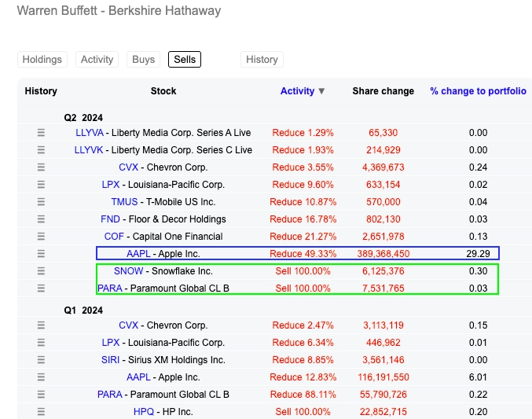Click the '6.01' portfolio change value

pos(478,377)
